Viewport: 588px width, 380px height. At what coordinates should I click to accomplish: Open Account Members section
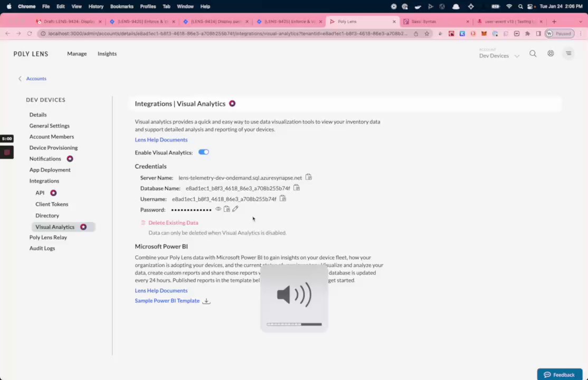pyautogui.click(x=51, y=137)
